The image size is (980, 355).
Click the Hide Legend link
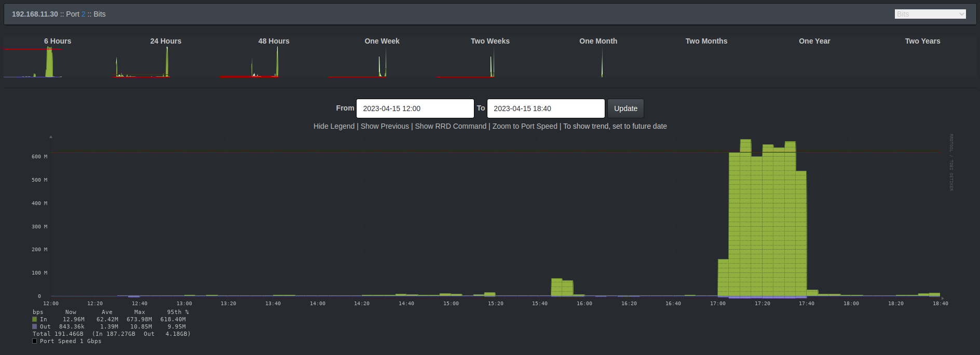pyautogui.click(x=334, y=126)
